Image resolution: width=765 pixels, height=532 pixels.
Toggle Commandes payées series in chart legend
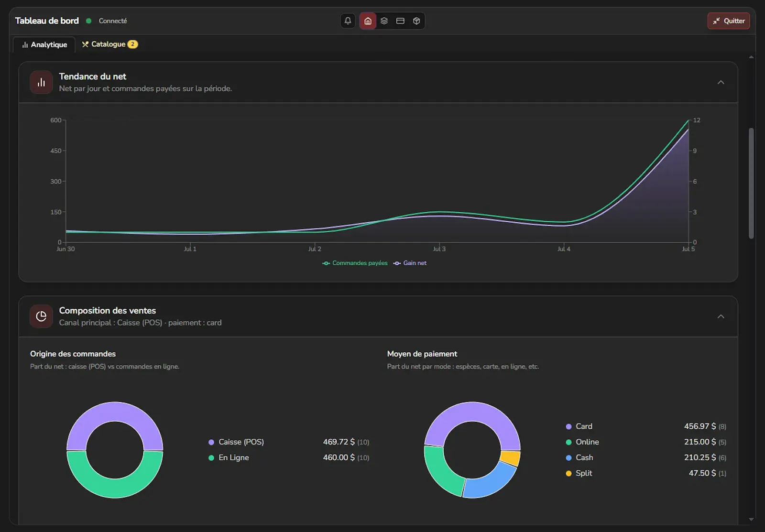[355, 263]
